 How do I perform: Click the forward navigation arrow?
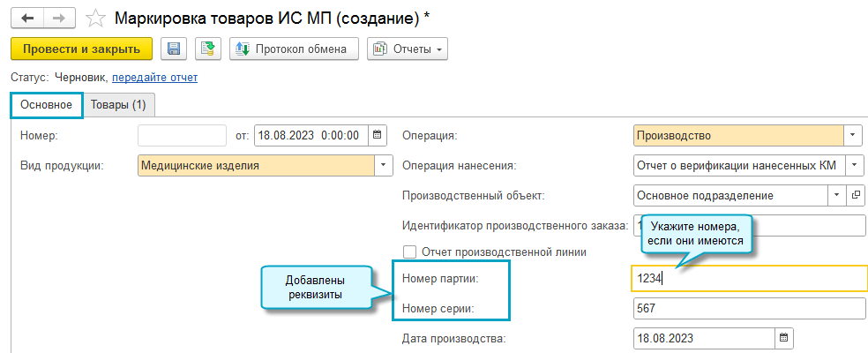[59, 18]
